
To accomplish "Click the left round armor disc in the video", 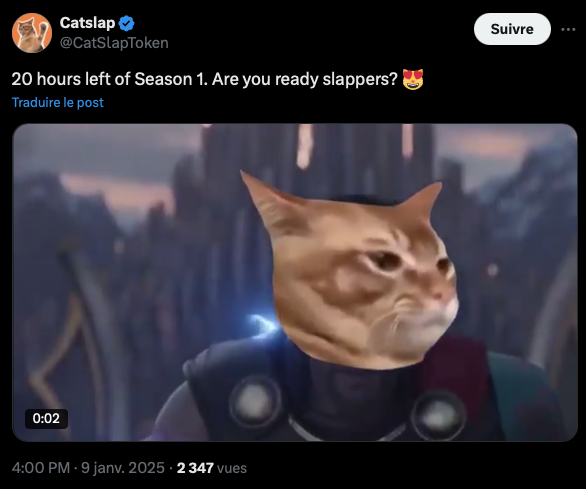I will pos(256,402).
